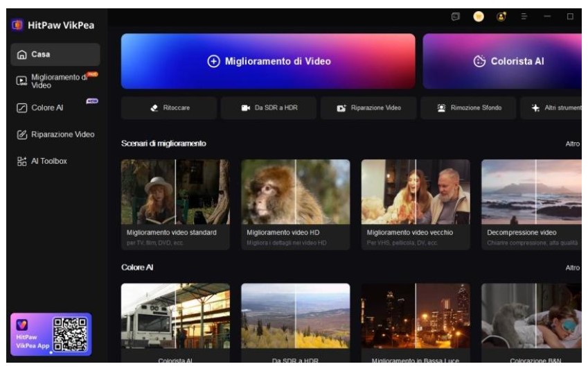This screenshot has width=588, height=371.
Task: Click Altro next to Scenari di miglioramento
Action: click(573, 144)
